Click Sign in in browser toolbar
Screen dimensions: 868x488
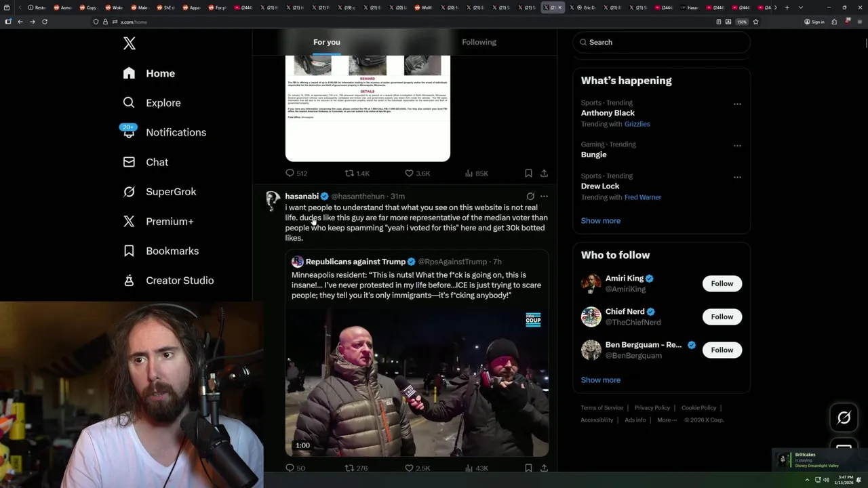click(814, 22)
